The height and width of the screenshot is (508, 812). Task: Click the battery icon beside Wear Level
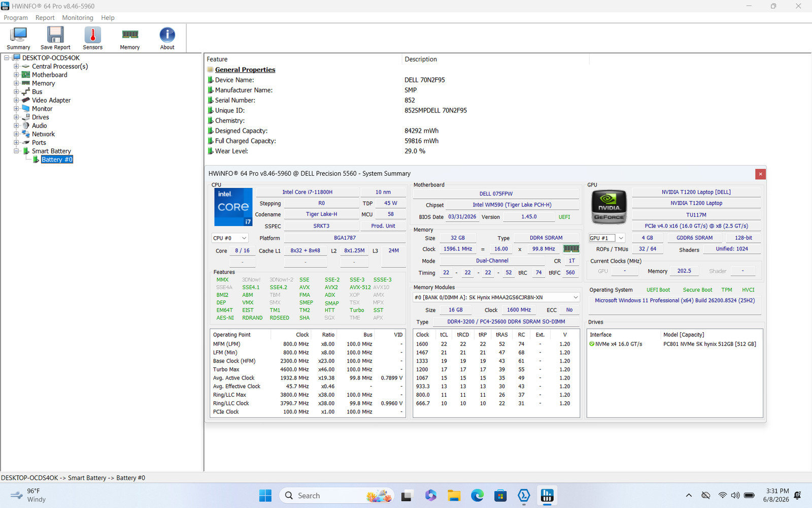210,151
